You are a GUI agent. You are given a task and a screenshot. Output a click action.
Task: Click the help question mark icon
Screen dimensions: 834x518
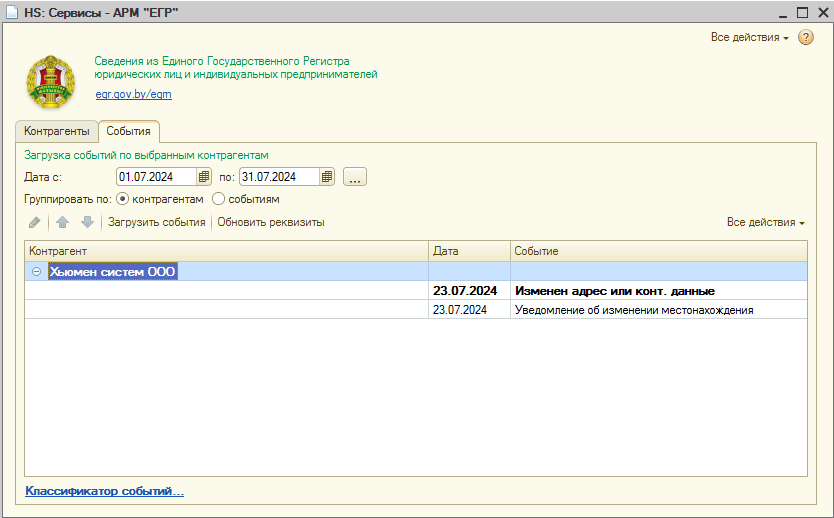click(x=806, y=37)
